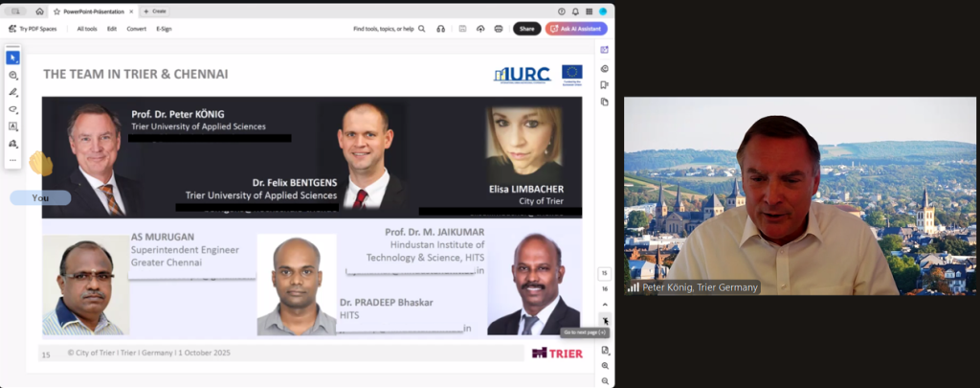Open more tools ellipsis in left toolbar
The width and height of the screenshot is (980, 388).
[x=12, y=160]
